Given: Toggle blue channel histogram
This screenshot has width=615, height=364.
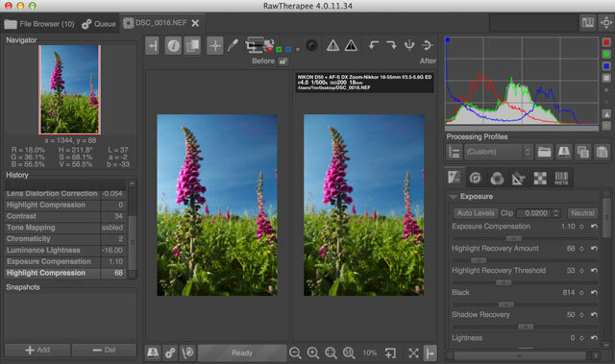Looking at the screenshot, I should (606, 66).
